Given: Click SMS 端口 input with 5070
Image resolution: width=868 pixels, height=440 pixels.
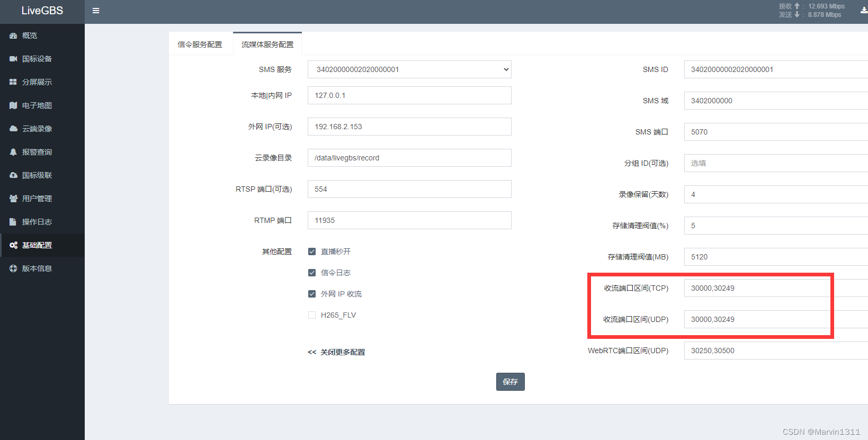Looking at the screenshot, I should (776, 132).
